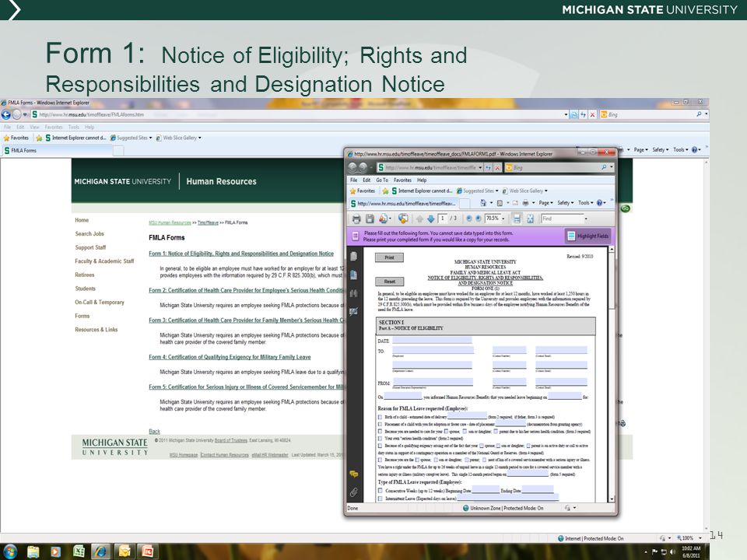747x560 pixels.
Task: Open the Windows Explorer folder taskbar icon
Action: pos(33,551)
